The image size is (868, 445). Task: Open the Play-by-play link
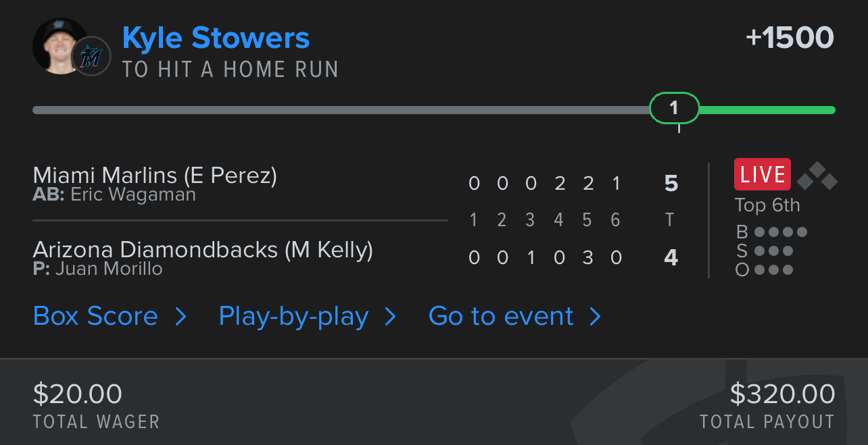(293, 316)
